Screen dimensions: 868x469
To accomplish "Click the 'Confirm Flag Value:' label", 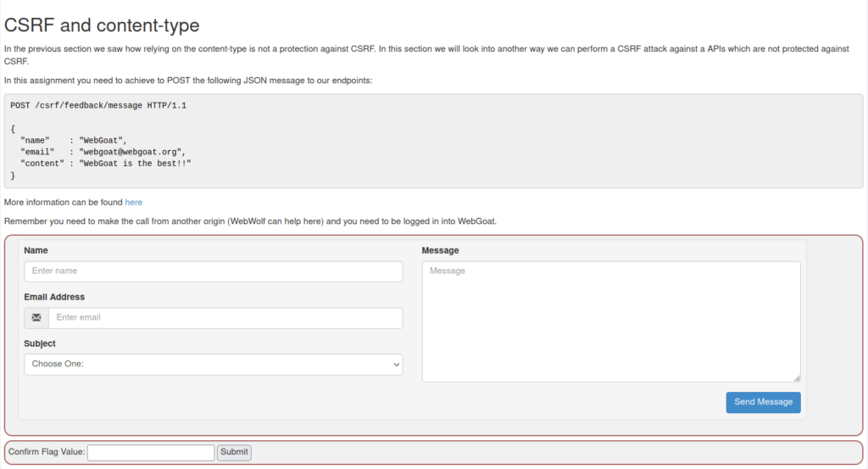I will (47, 452).
